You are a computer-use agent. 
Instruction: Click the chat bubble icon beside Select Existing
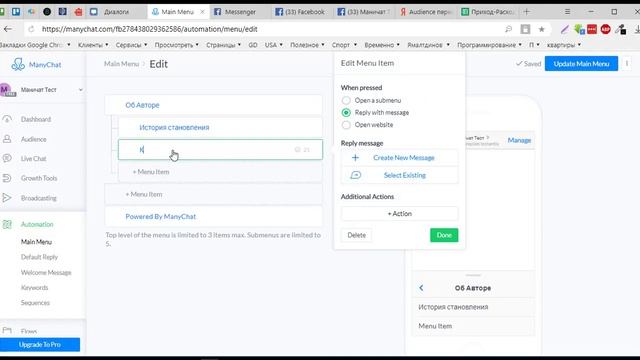[356, 175]
